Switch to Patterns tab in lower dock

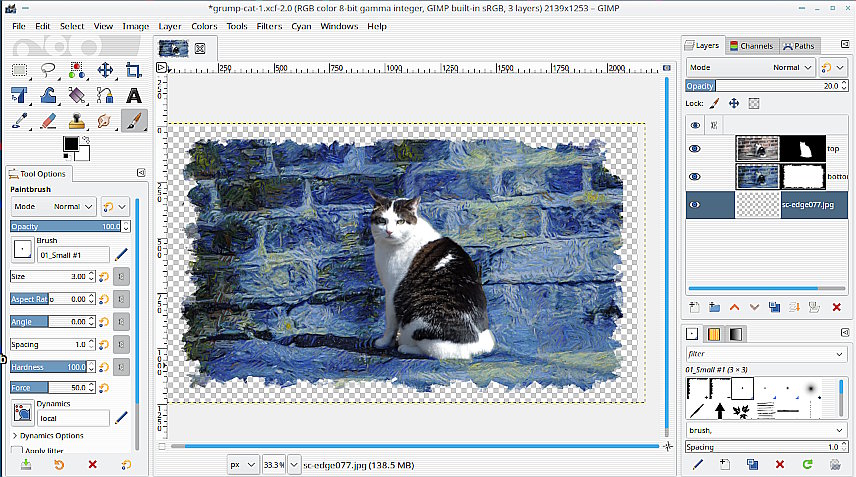coord(714,333)
